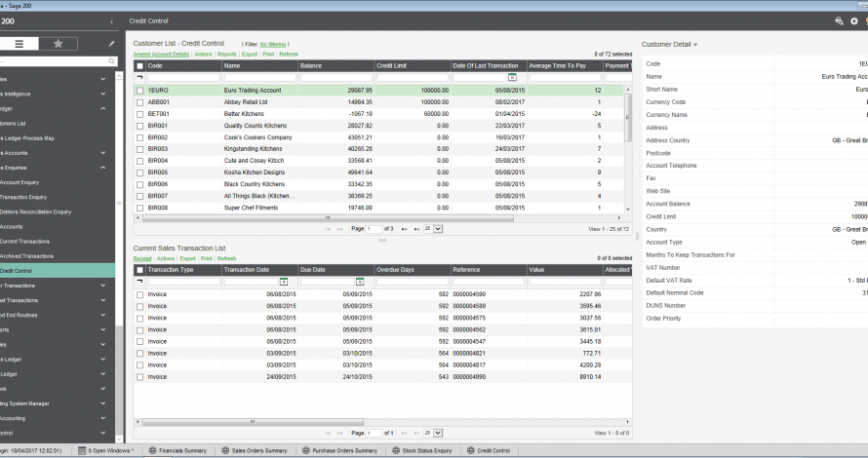
Task: Go to next page in customer list pager
Action: (x=404, y=229)
